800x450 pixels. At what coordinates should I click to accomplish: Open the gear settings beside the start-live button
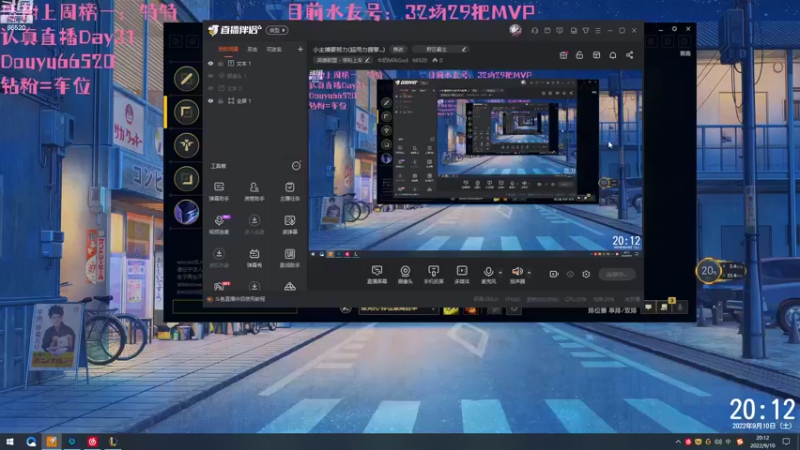coord(586,274)
